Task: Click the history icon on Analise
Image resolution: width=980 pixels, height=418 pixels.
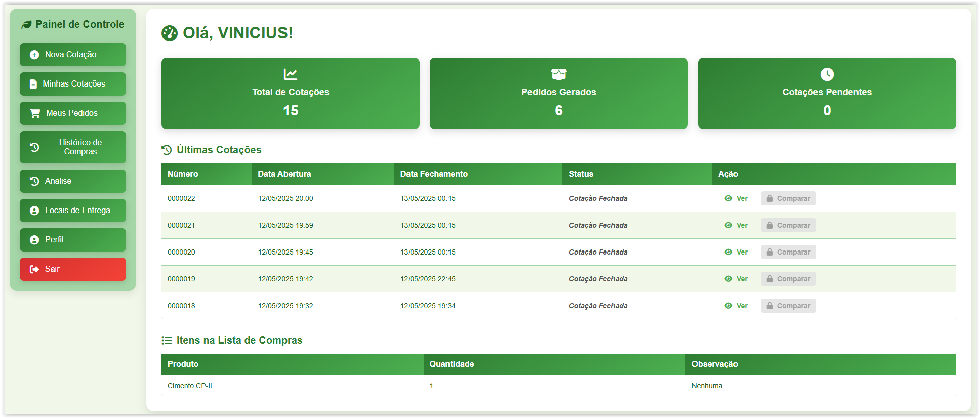Action: pyautogui.click(x=34, y=181)
